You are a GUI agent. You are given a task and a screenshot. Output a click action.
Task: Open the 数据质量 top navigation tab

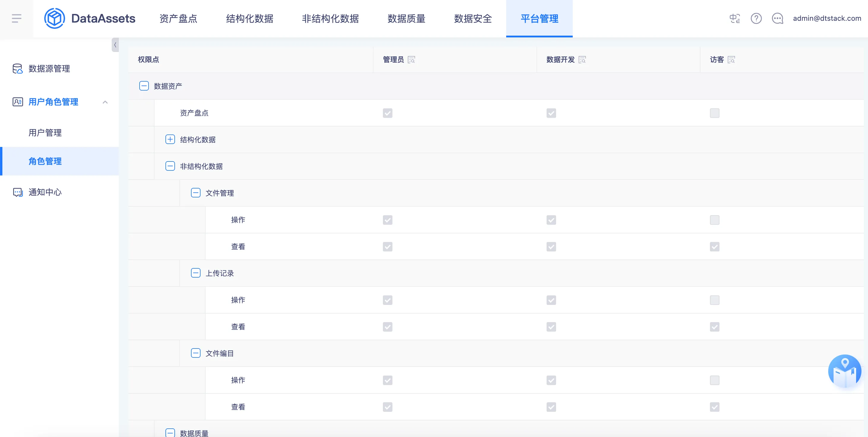coord(406,18)
